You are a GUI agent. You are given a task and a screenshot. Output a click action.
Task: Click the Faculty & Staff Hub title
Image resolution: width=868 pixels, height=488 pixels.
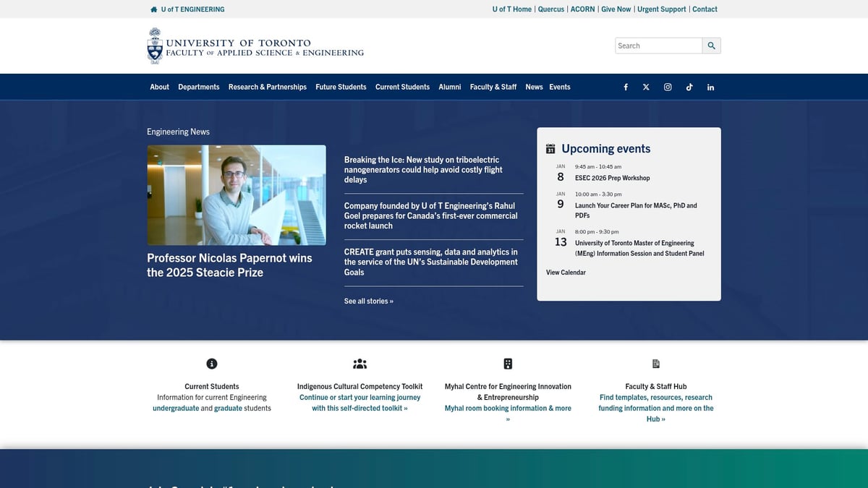coord(656,387)
